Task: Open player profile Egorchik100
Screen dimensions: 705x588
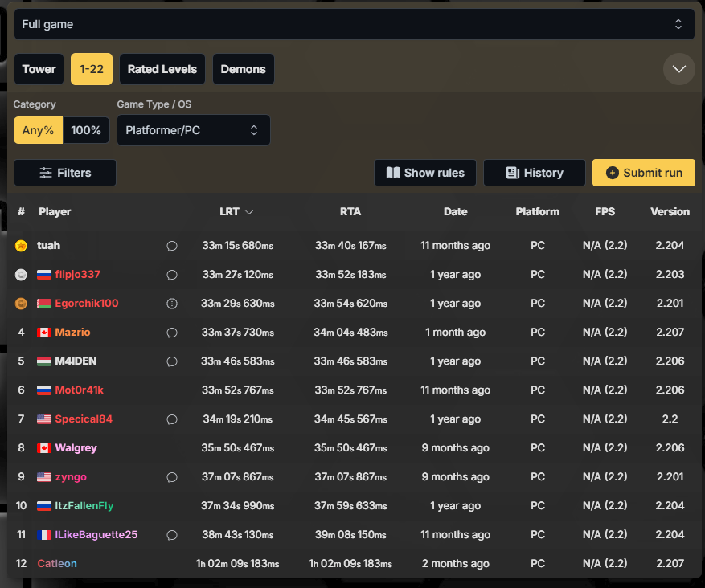Action: click(x=87, y=304)
